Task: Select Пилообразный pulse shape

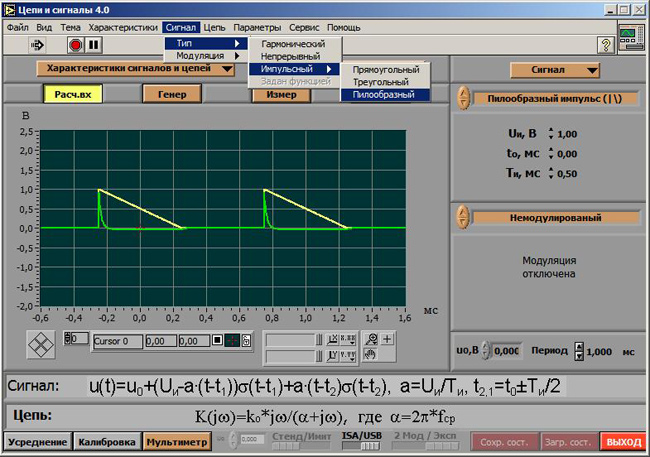Action: 386,95
